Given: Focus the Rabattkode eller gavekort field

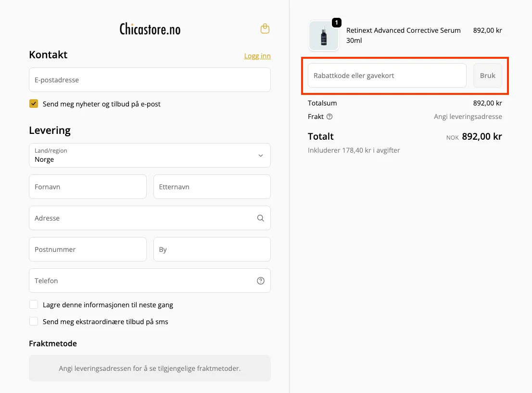Looking at the screenshot, I should pos(387,76).
